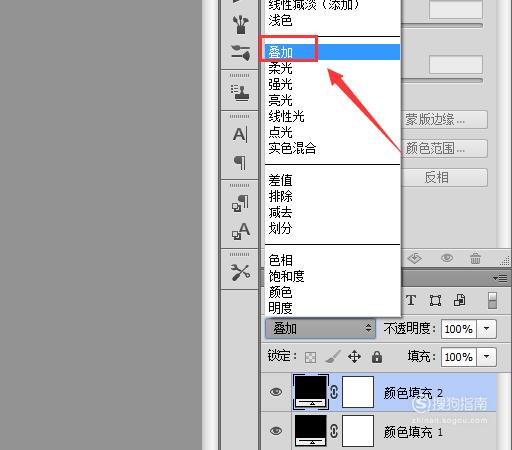Click the 反相 button
The height and width of the screenshot is (450, 512).
[445, 177]
